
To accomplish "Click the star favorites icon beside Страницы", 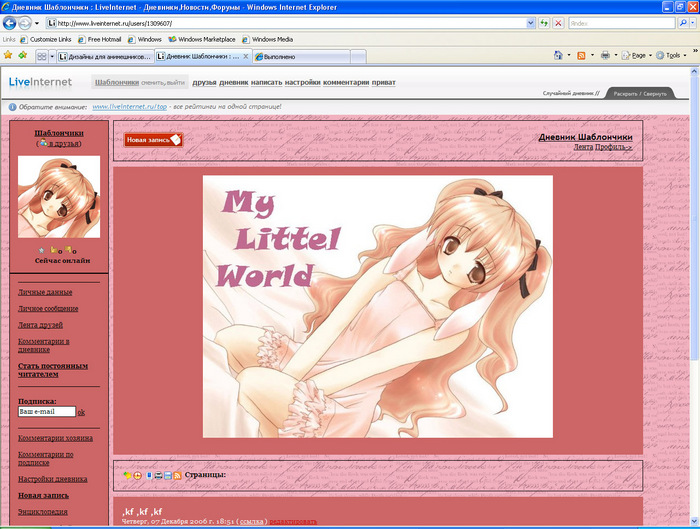I will 127,476.
